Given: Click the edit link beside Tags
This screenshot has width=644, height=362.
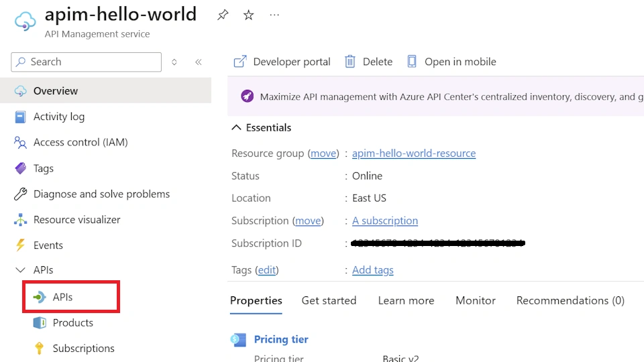Looking at the screenshot, I should (267, 269).
